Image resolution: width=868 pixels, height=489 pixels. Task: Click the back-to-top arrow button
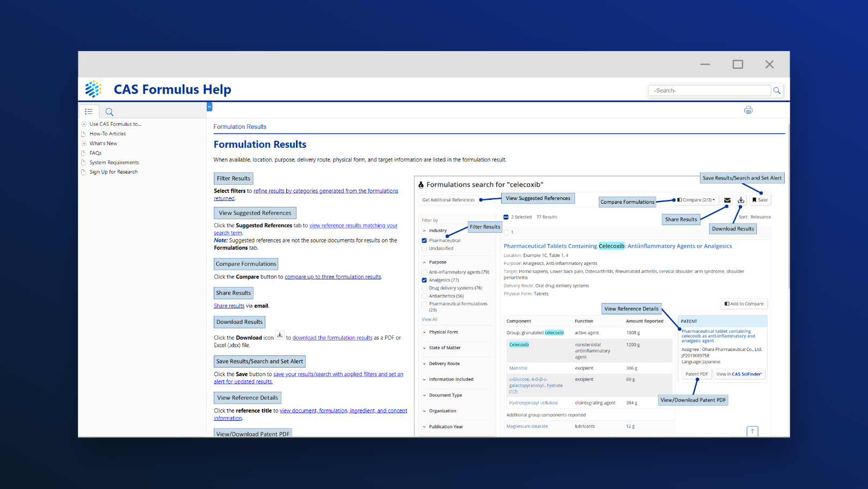click(753, 431)
